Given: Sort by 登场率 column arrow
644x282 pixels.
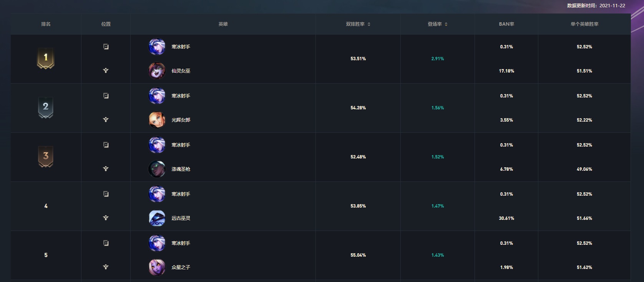Looking at the screenshot, I should coord(446,24).
